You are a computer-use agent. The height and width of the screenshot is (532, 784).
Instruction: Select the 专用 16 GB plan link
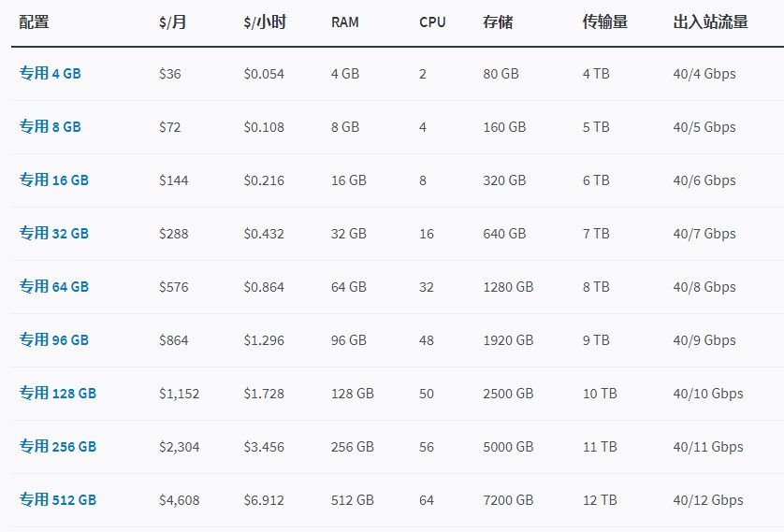point(54,180)
